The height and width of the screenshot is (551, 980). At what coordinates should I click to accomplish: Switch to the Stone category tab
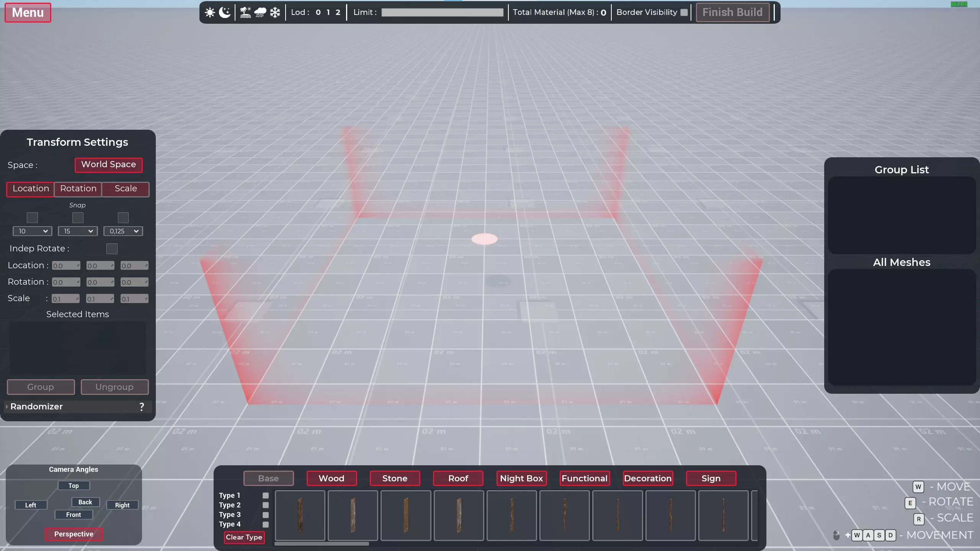point(395,478)
